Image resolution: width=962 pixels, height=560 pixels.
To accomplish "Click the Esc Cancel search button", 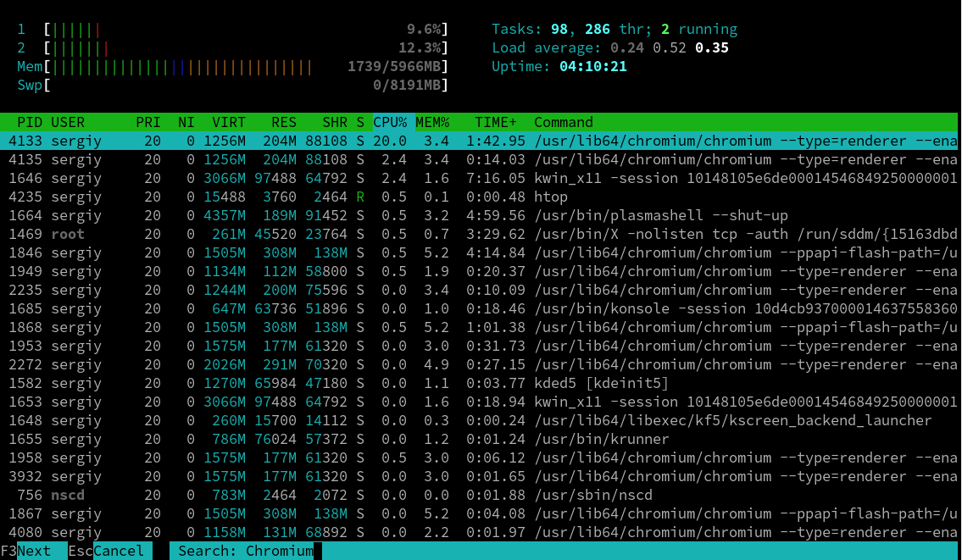I will point(110,551).
